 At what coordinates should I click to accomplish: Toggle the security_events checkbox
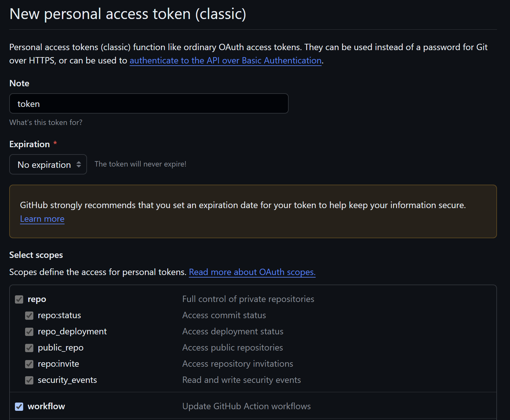(29, 380)
